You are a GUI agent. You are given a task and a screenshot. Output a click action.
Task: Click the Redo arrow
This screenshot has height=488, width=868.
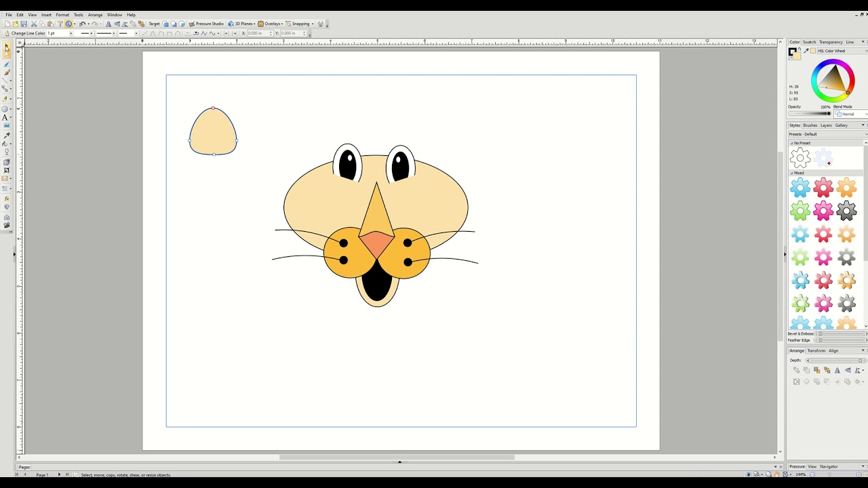(x=95, y=24)
